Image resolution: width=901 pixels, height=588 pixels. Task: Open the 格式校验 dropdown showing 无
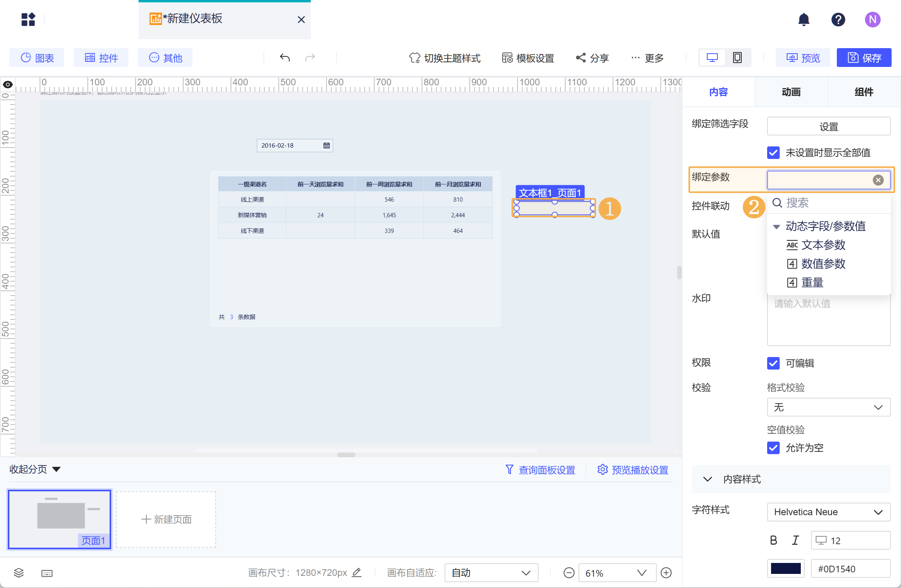pos(828,407)
